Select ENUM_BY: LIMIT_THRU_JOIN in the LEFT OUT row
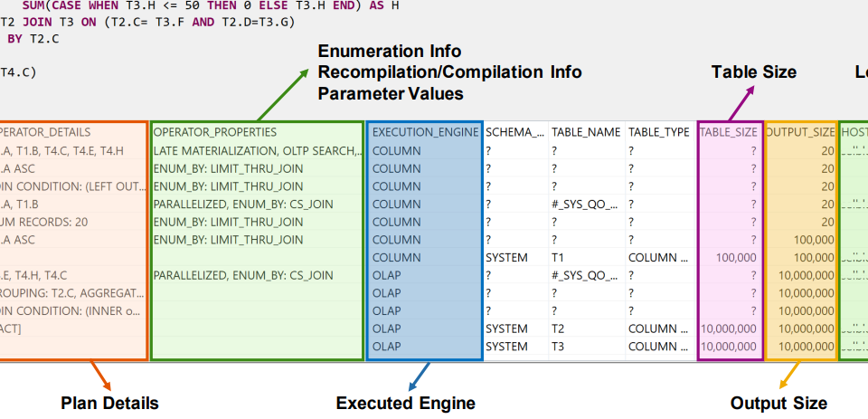Screen dimensions: 868x419 [x=228, y=186]
